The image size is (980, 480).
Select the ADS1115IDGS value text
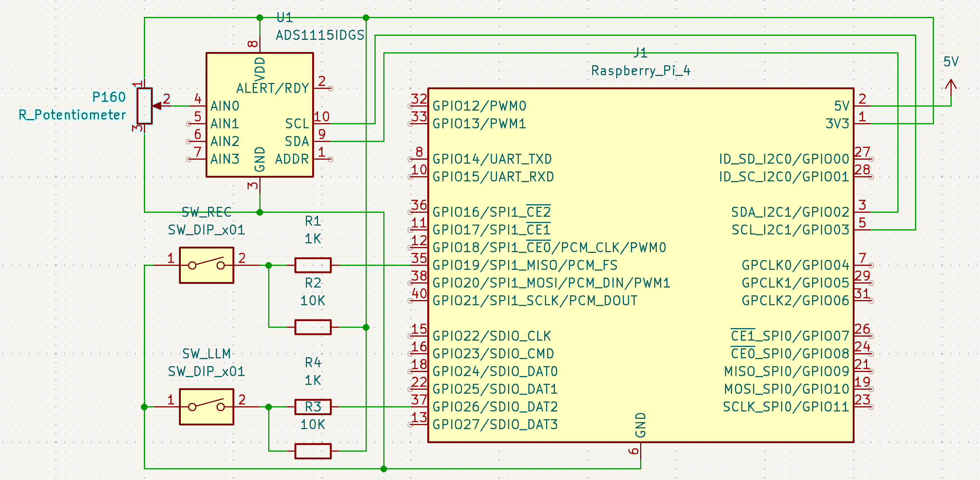click(320, 35)
